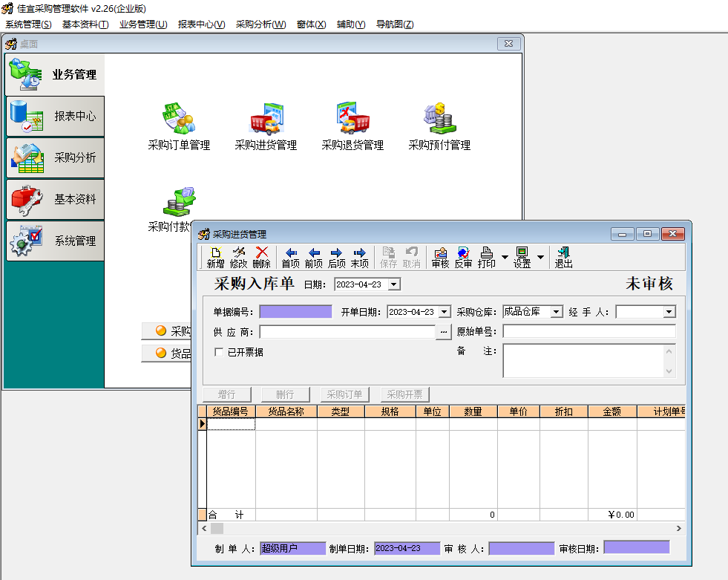The height and width of the screenshot is (580, 728).
Task: Click the 采购开票 button
Action: (x=404, y=394)
